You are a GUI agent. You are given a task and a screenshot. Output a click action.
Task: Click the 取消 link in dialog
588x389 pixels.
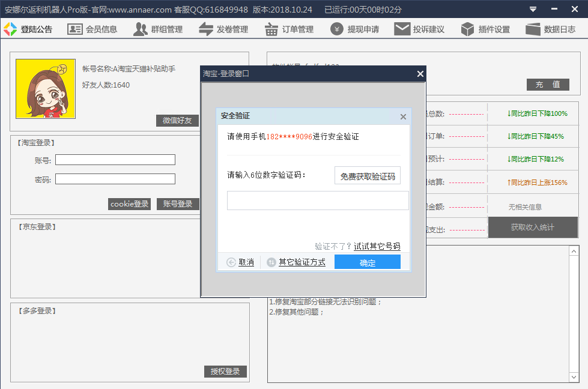(246, 262)
